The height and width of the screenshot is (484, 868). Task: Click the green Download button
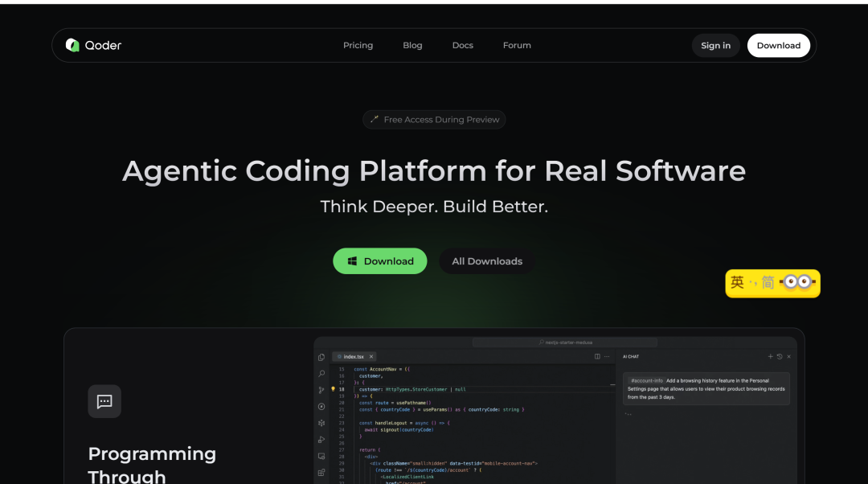click(x=379, y=260)
